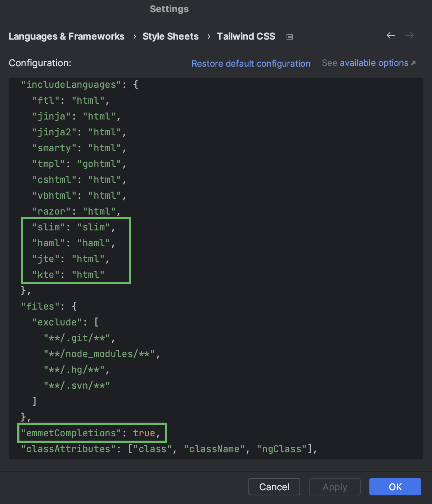Navigate to the Style Sheets breadcrumb

click(x=171, y=36)
